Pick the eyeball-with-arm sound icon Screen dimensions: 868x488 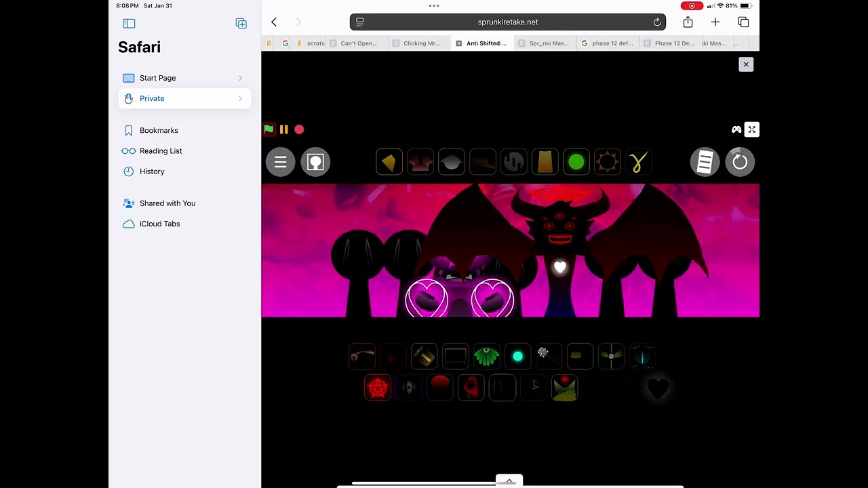tap(362, 356)
